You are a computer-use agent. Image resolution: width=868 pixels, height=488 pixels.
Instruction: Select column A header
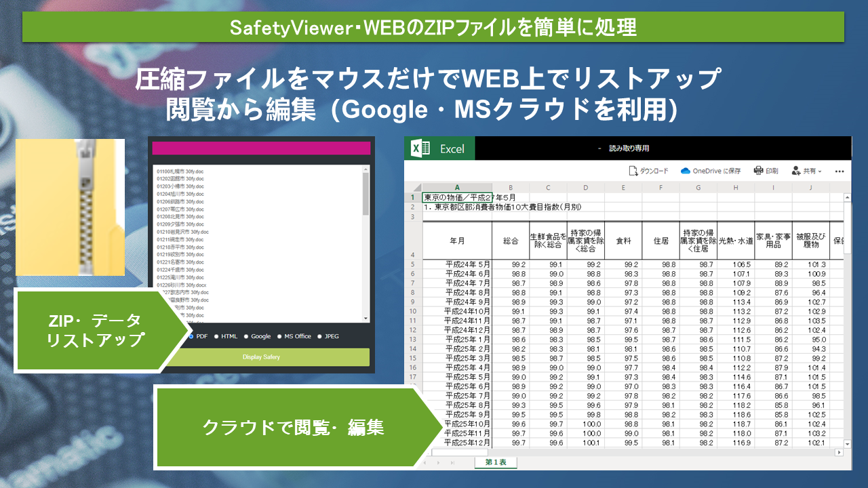pos(457,188)
